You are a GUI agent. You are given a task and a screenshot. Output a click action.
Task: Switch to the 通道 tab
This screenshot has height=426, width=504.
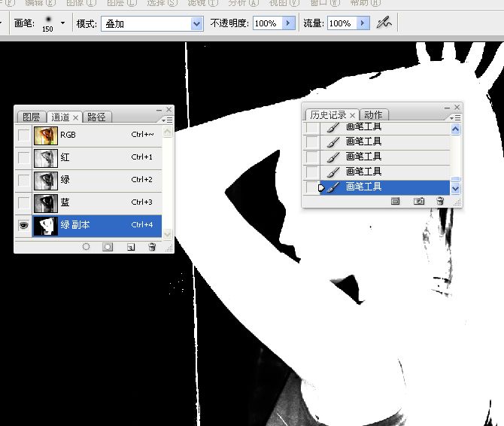(x=60, y=117)
